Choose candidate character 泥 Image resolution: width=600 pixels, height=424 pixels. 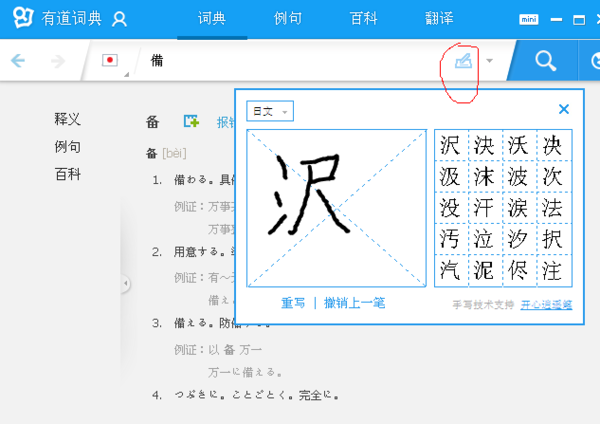coord(484,271)
